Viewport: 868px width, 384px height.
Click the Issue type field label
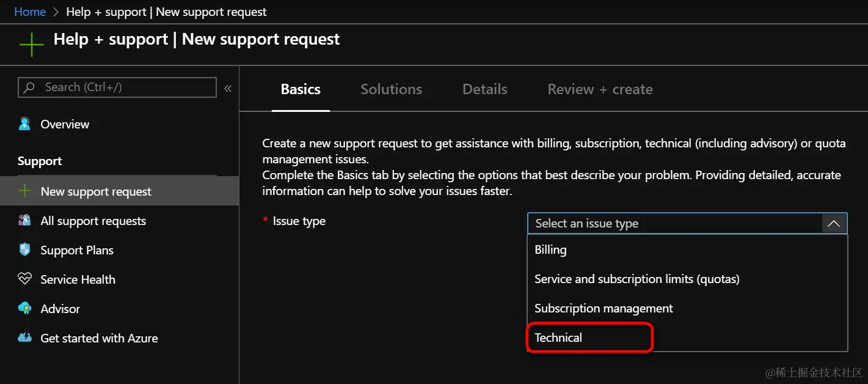299,221
